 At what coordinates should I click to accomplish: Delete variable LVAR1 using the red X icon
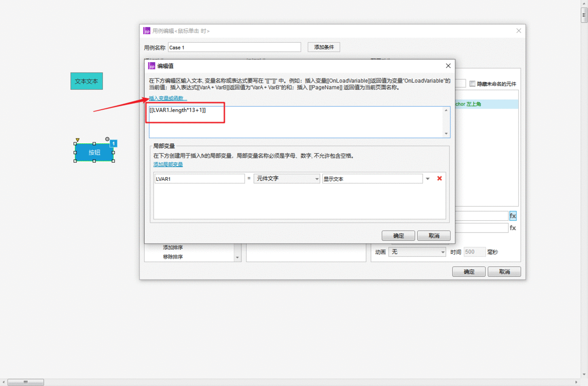[x=439, y=179]
